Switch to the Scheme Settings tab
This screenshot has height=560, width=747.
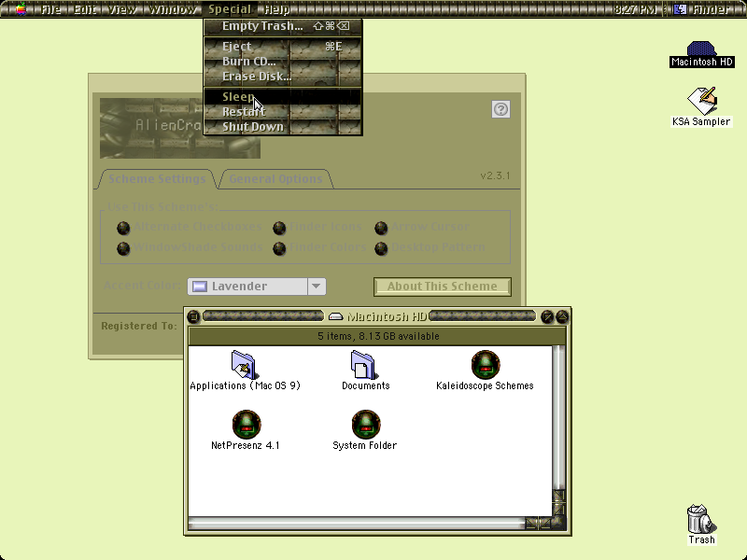(x=157, y=179)
